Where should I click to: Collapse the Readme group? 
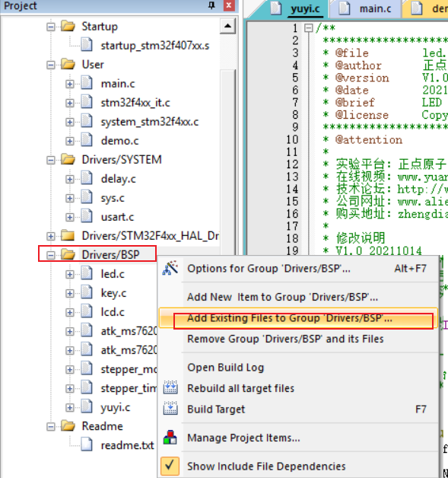point(51,426)
